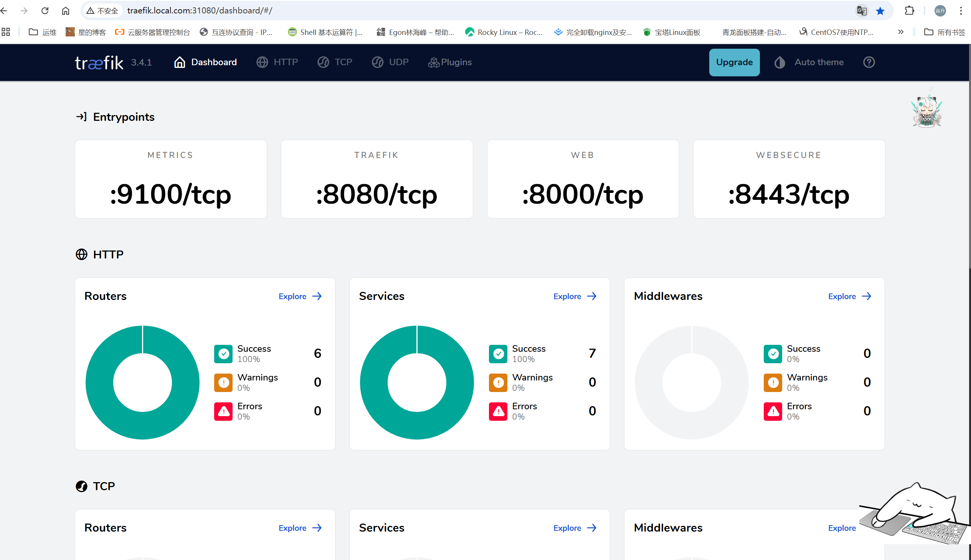Open the 星的博客 bookmark
This screenshot has height=560, width=971.
point(86,32)
